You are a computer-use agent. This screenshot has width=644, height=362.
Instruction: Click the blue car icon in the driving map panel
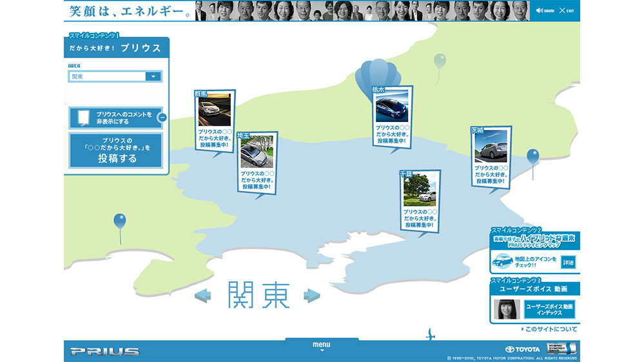(x=503, y=261)
